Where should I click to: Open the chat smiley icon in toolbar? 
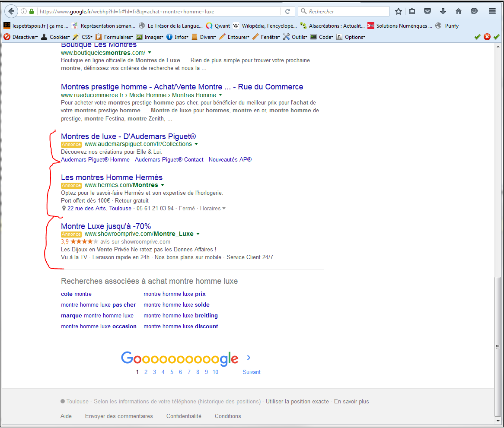[x=474, y=11]
